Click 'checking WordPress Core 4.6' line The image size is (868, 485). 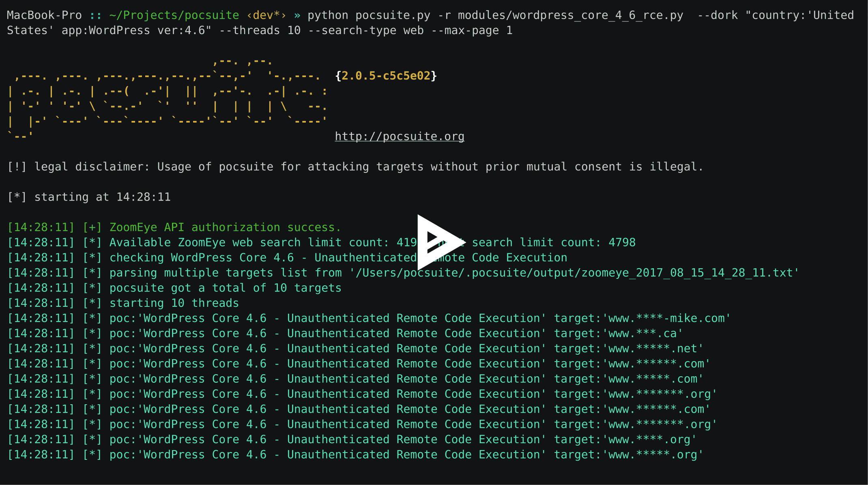pos(287,258)
